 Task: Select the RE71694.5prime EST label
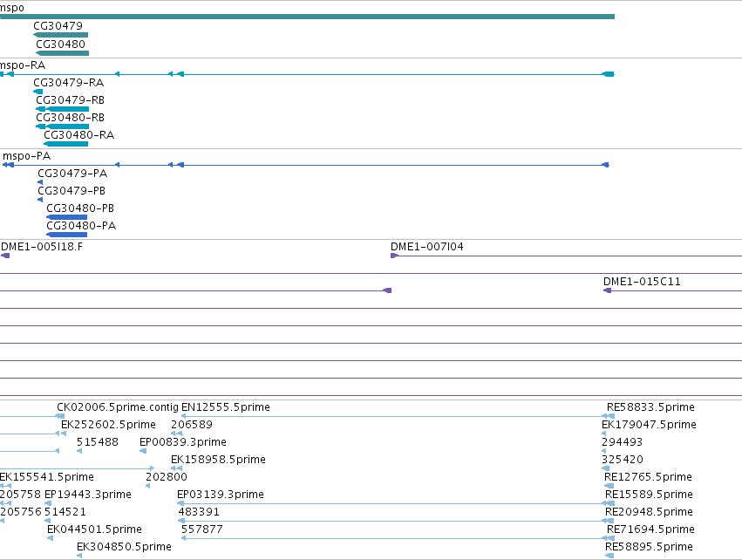coord(650,530)
